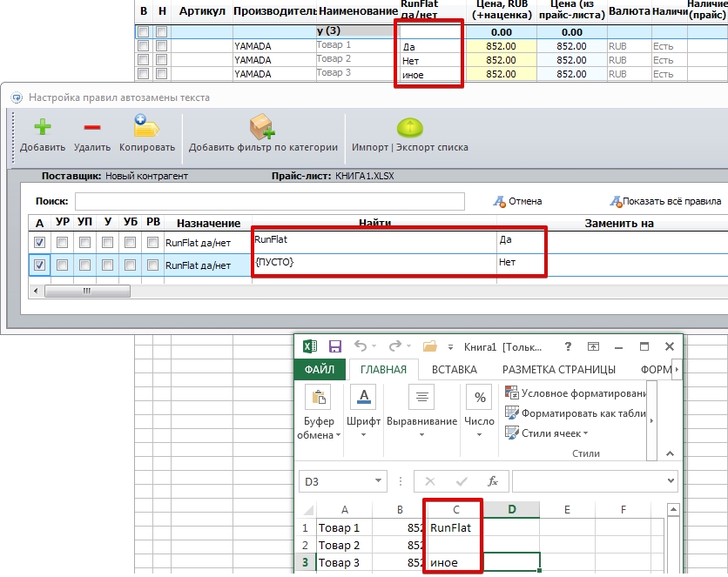Click the Excel application logo icon
The height and width of the screenshot is (577, 728).
tap(310, 346)
